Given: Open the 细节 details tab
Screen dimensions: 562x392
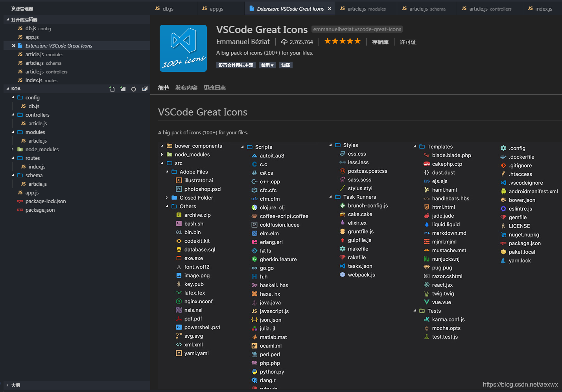Looking at the screenshot, I should coord(164,88).
